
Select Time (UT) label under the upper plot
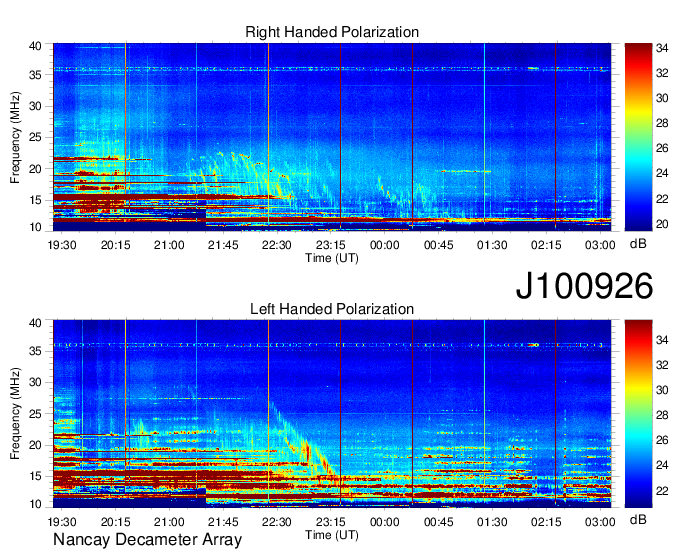coord(332,258)
